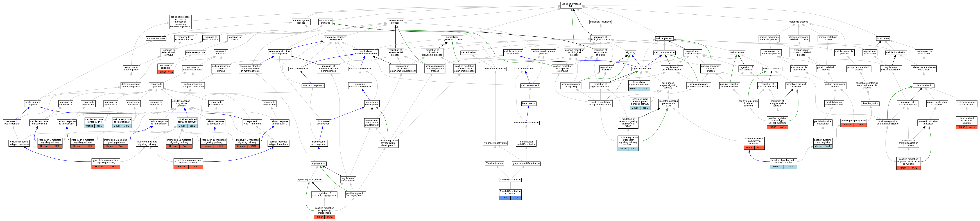Click the 'innate immune response' node
This screenshot has height=221, width=980.
(x=33, y=103)
